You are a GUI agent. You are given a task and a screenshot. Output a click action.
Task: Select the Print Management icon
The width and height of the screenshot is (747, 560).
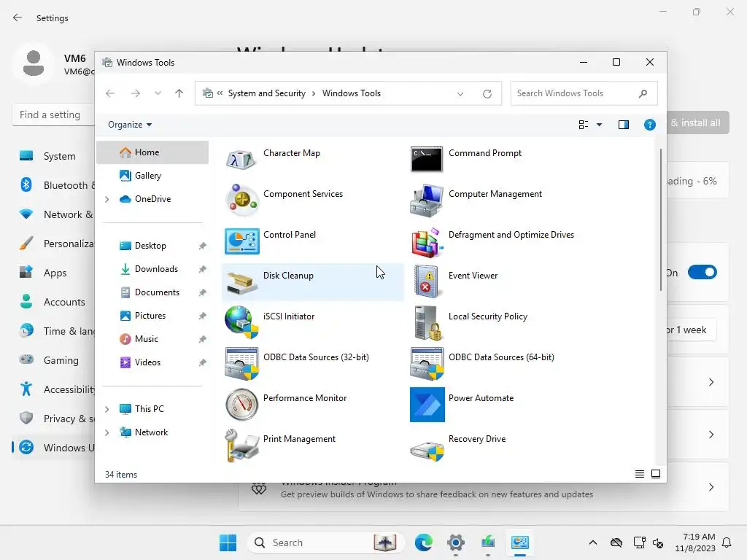[242, 446]
